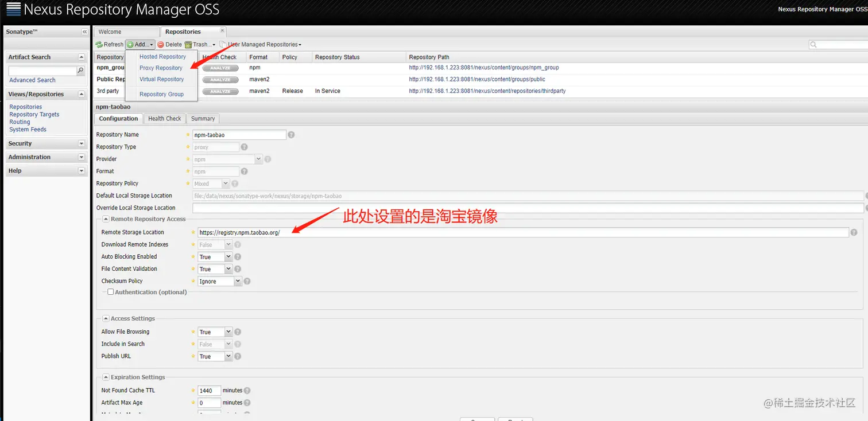Screen dimensions: 868x421
Task: Open the Summary tab
Action: [x=203, y=119]
